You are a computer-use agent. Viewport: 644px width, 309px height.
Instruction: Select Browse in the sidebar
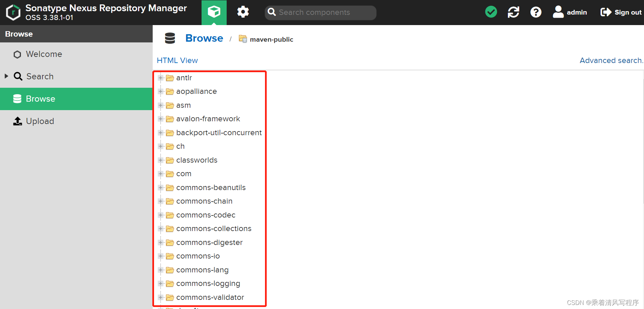click(76, 99)
